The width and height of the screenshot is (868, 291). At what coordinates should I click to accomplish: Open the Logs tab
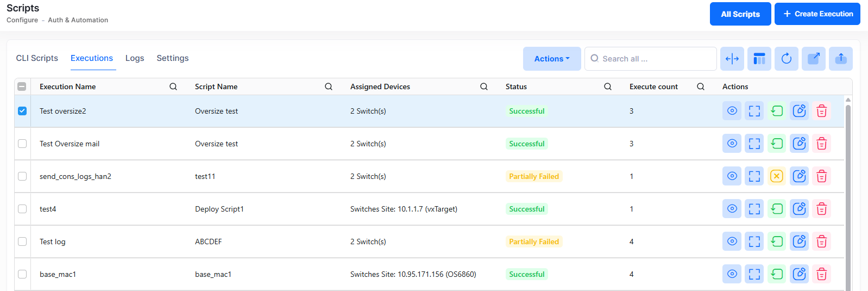coord(135,58)
